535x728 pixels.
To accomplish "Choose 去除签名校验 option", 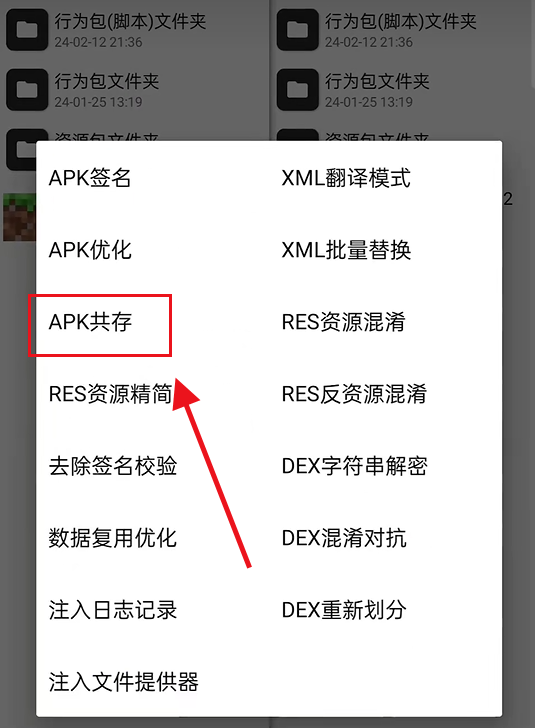I will pyautogui.click(x=113, y=466).
